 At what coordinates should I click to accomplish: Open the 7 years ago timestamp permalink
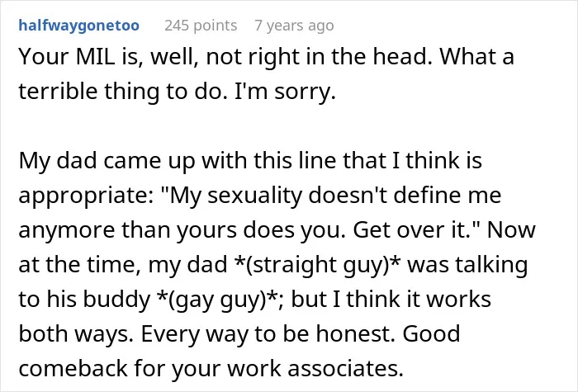(x=294, y=26)
